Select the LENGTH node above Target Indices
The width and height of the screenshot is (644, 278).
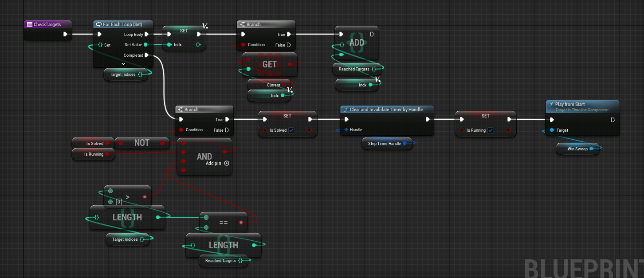127,217
